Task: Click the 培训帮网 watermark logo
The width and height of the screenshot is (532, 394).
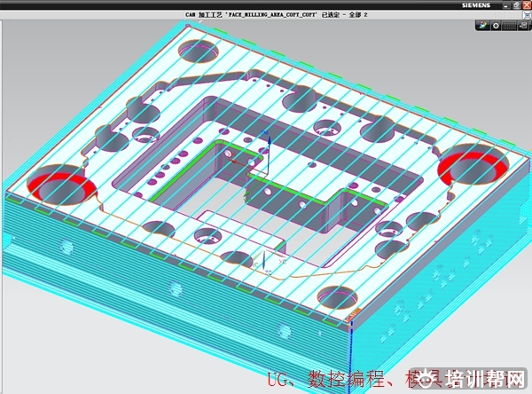Action: [486, 379]
